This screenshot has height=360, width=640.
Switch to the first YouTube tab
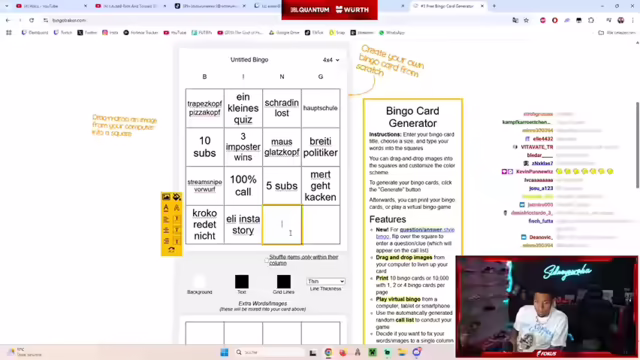(x=50, y=6)
